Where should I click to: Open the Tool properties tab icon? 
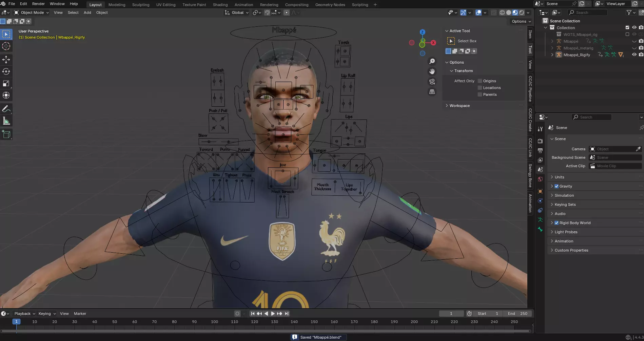point(540,129)
